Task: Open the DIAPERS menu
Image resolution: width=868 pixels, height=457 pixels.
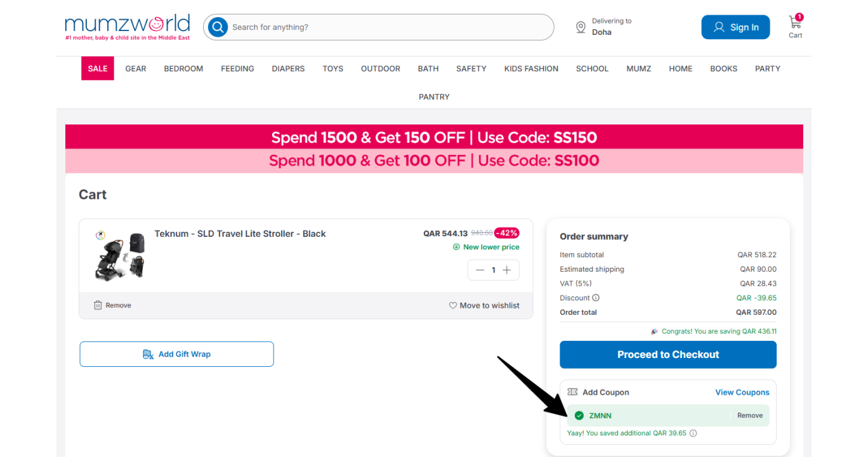Action: point(288,69)
